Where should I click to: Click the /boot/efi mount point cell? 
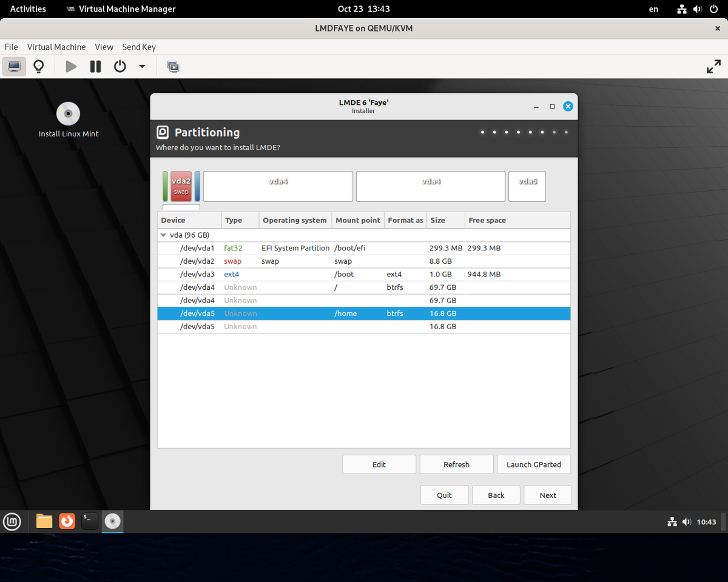coord(350,248)
